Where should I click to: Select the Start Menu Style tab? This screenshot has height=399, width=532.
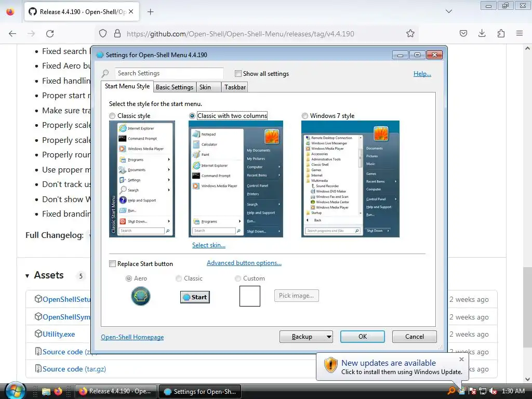tap(127, 86)
